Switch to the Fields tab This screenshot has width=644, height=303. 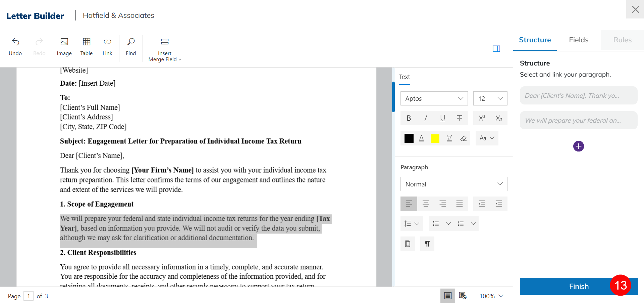pos(579,40)
